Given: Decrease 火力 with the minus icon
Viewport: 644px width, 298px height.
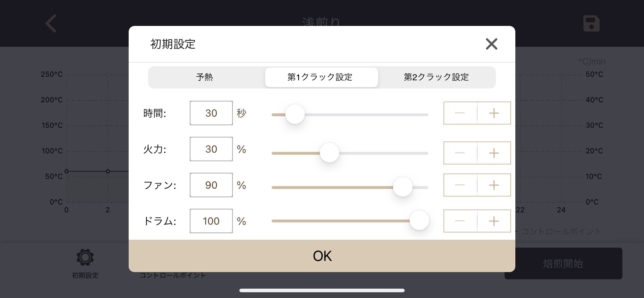Looking at the screenshot, I should point(460,153).
